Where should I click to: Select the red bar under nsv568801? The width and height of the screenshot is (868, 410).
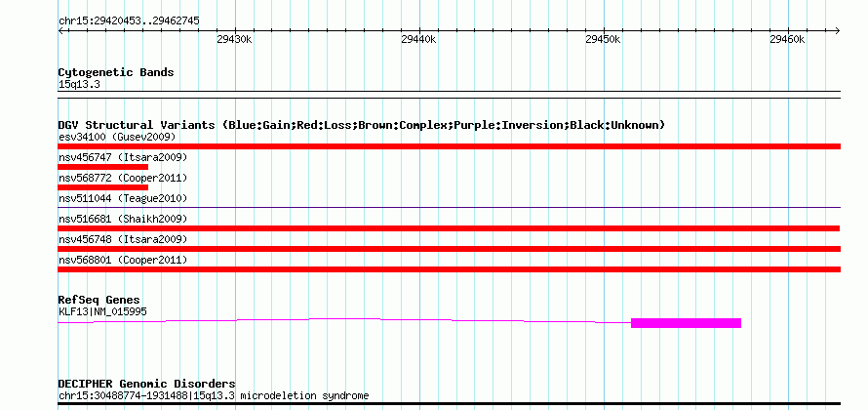(449, 269)
